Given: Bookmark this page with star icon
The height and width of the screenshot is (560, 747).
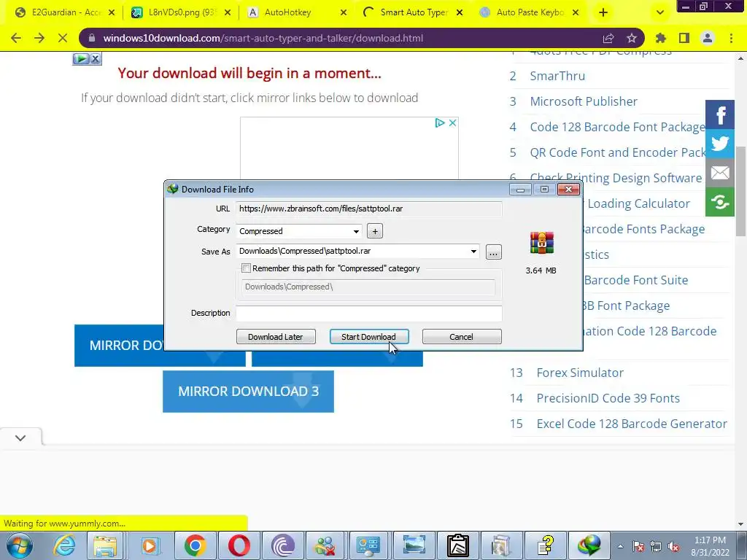Looking at the screenshot, I should 632,38.
